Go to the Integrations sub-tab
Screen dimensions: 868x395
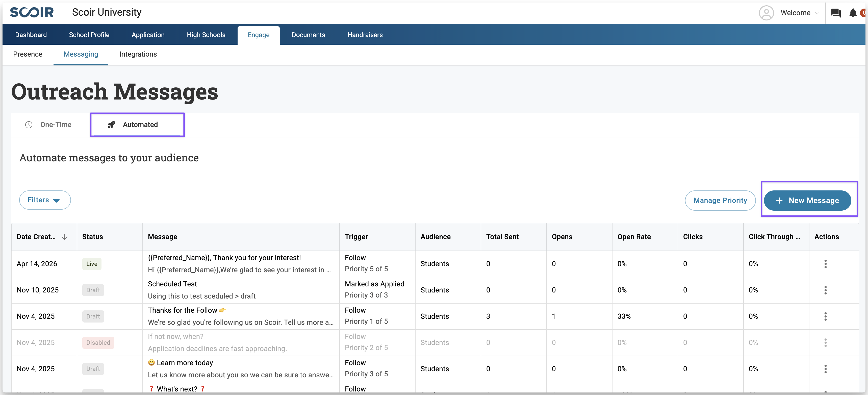click(x=138, y=54)
